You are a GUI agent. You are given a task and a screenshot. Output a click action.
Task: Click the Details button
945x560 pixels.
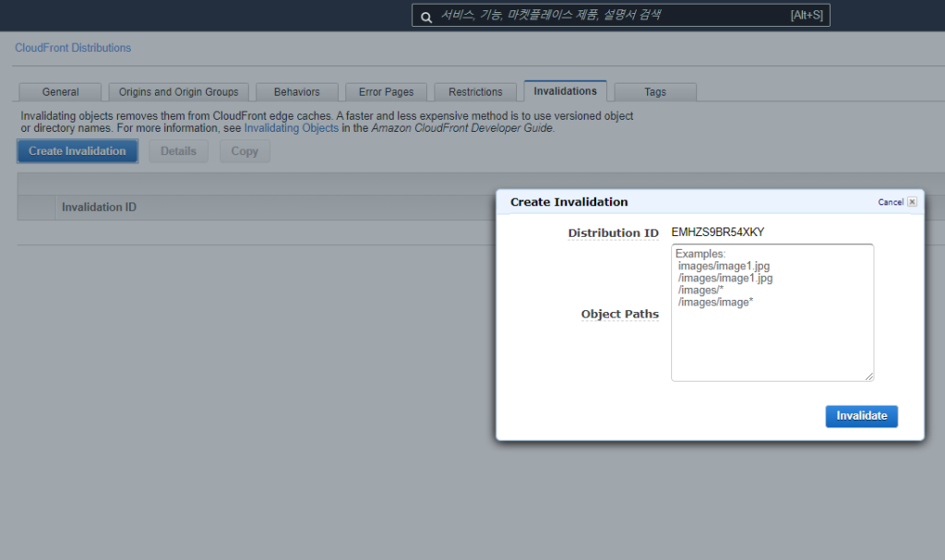tap(178, 151)
